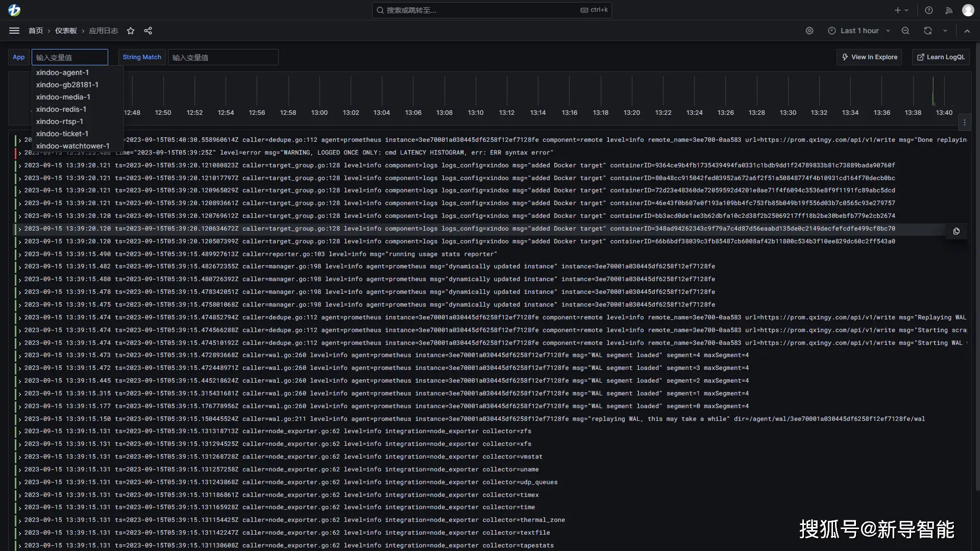
Task: Expand the xindoo-watchtower-1 app list item
Action: pos(72,145)
